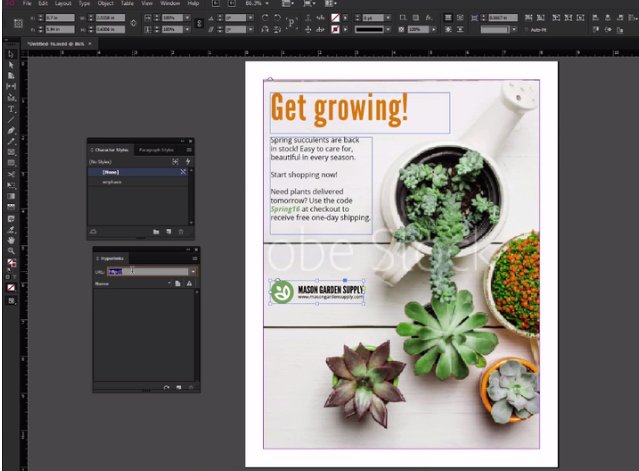639x471 pixels.
Task: Select the Zoom tool
Action: [x=11, y=251]
